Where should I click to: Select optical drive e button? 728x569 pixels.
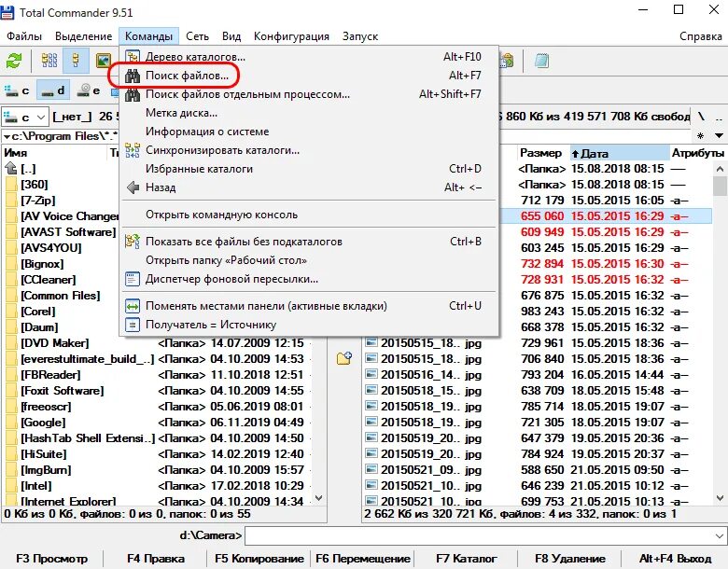pos(89,90)
